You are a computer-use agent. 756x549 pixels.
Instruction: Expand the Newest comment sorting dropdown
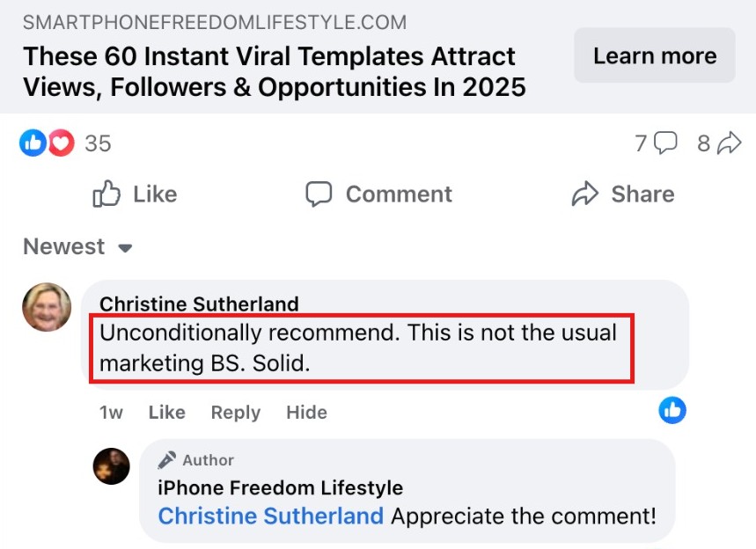click(77, 247)
